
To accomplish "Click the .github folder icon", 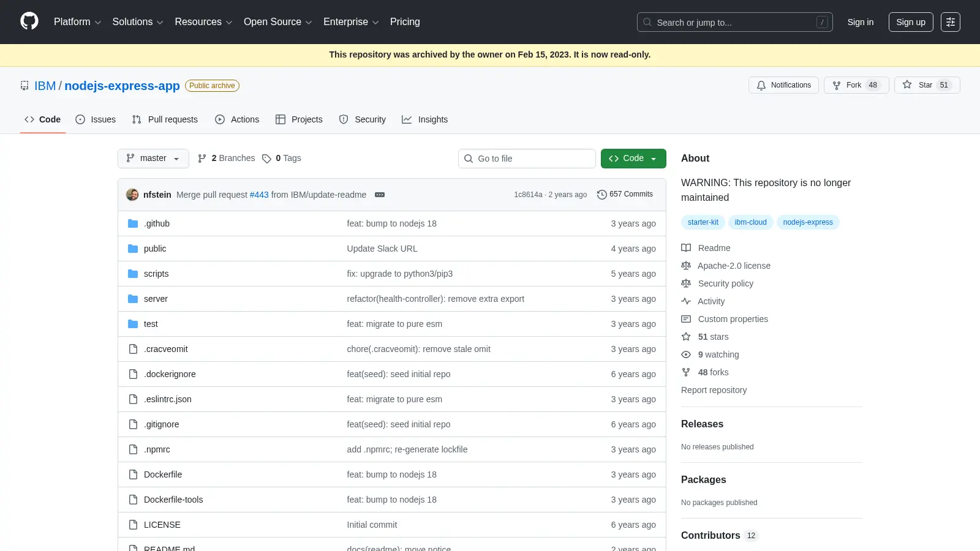I will 133,223.
